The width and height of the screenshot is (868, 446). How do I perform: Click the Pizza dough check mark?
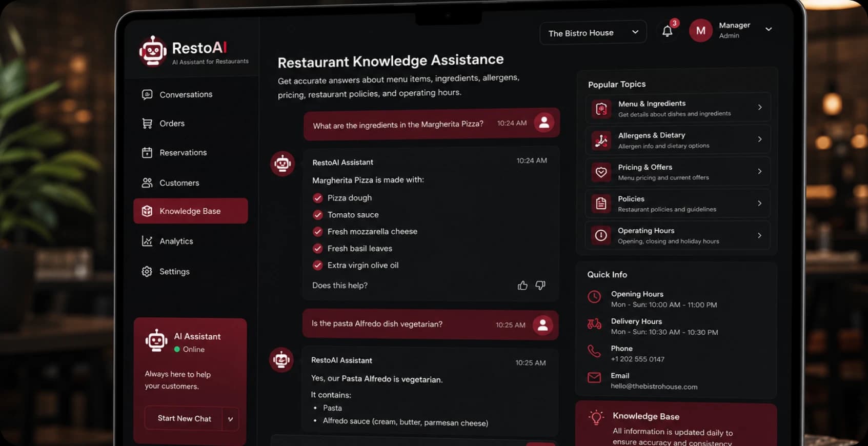tap(318, 198)
